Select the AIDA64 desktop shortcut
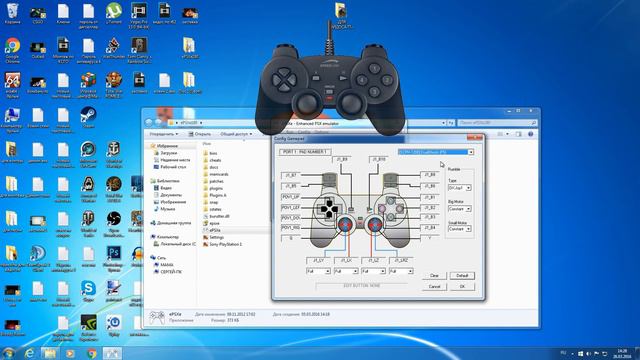This screenshot has height=360, width=640. [x=12, y=85]
